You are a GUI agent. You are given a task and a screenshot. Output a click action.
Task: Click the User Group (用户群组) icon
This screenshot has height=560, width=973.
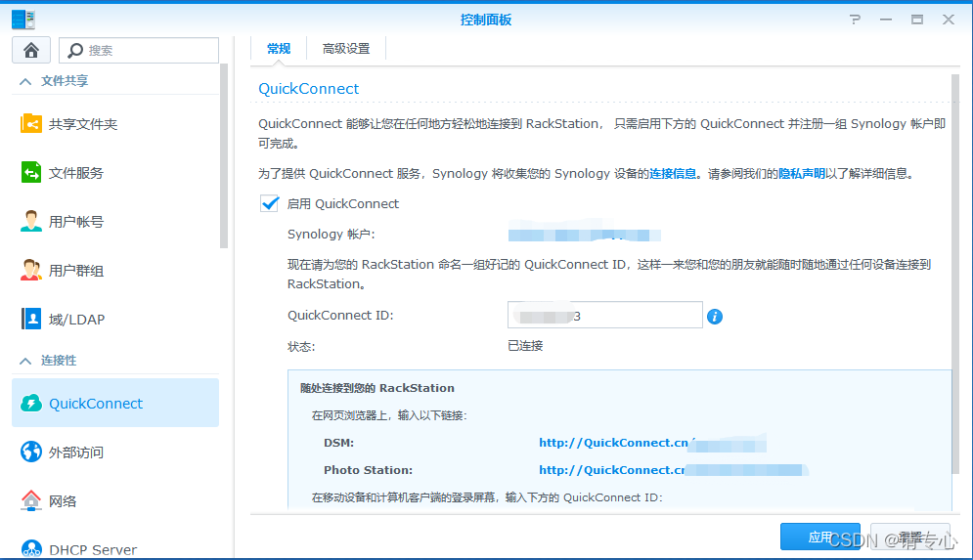31,270
